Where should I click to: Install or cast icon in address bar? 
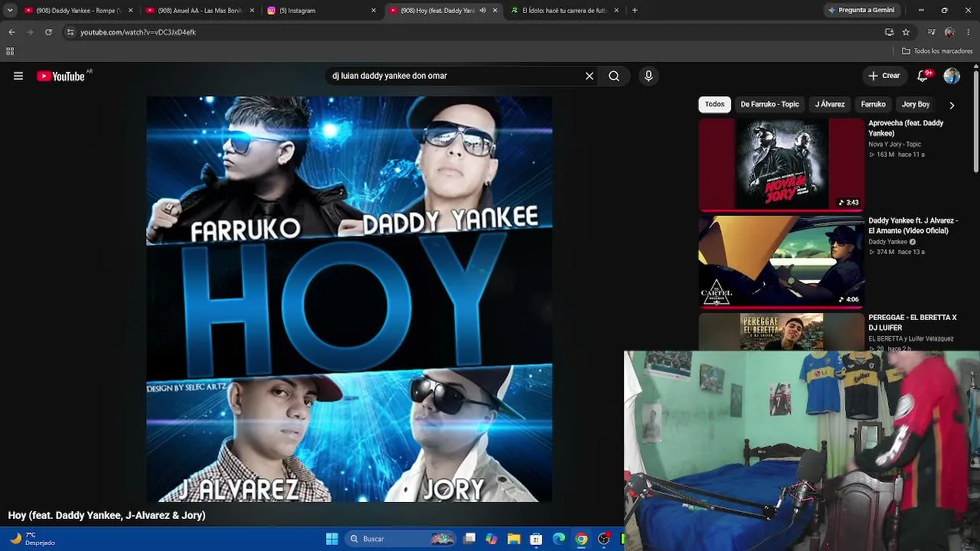(x=889, y=32)
